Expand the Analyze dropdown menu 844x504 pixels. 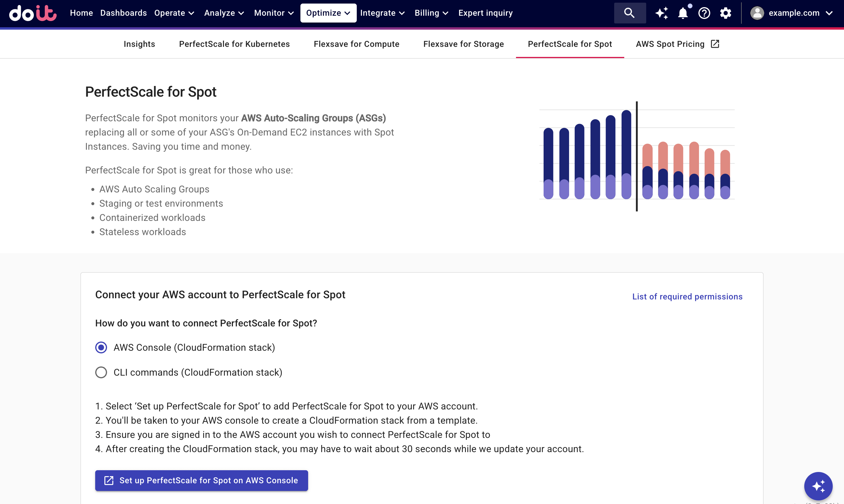click(224, 13)
